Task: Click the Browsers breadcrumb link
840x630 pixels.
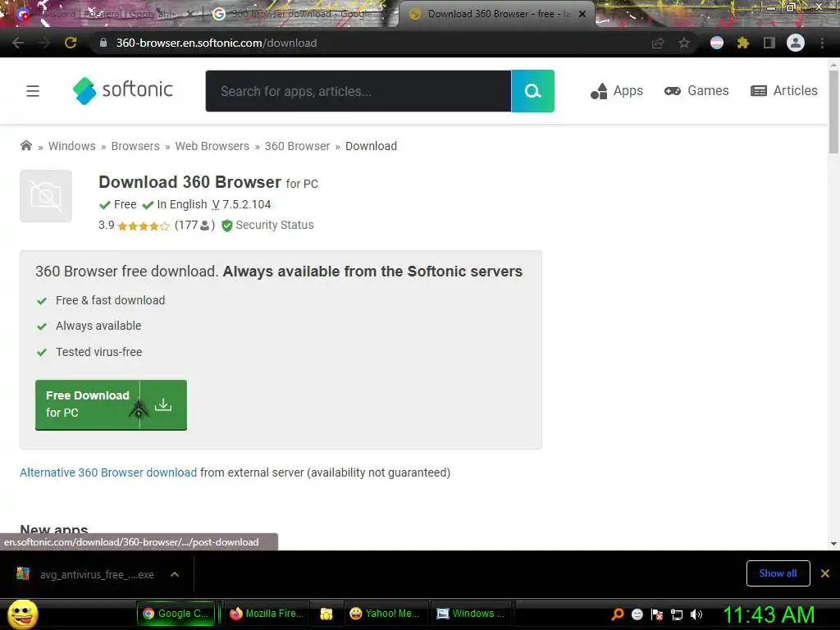Action: [x=135, y=146]
